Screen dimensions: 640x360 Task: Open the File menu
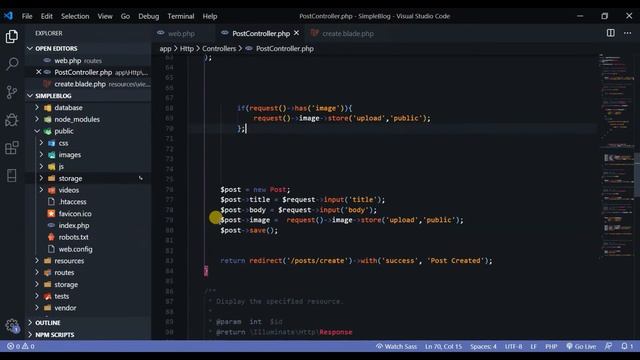point(27,16)
